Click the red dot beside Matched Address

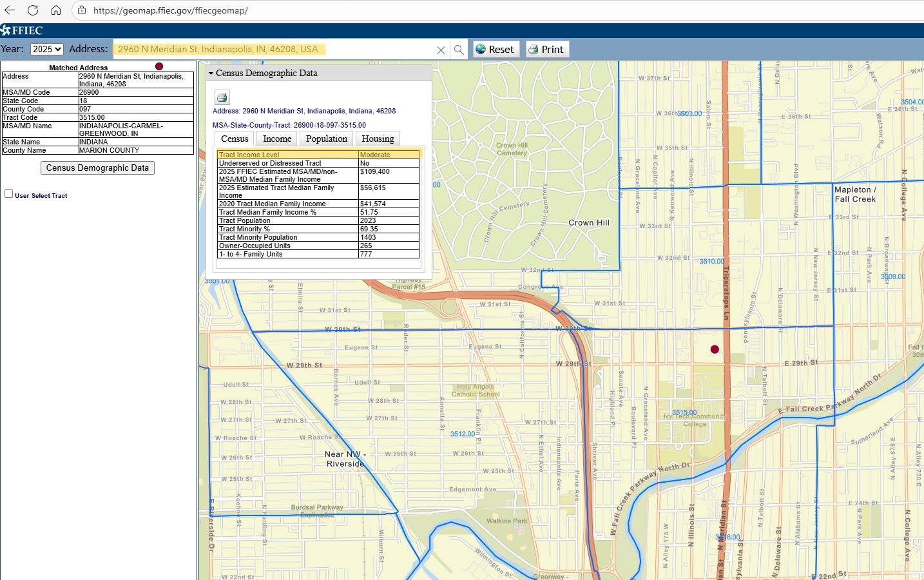159,66
